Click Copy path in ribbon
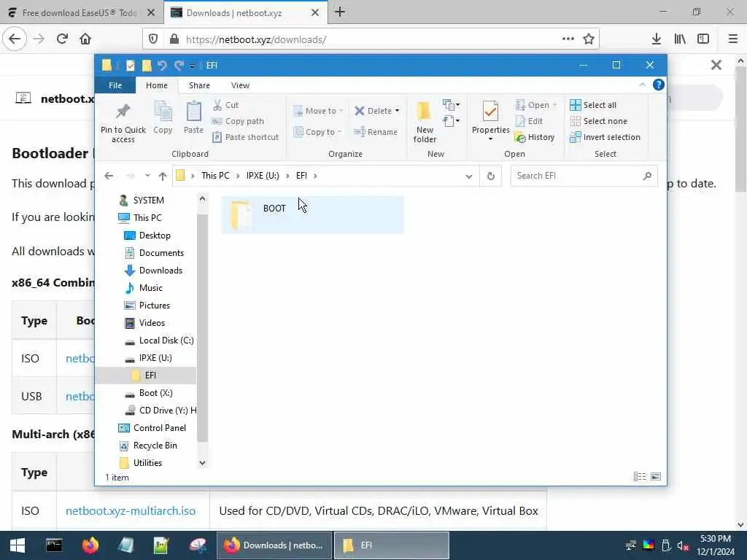The width and height of the screenshot is (747, 560). tap(238, 121)
